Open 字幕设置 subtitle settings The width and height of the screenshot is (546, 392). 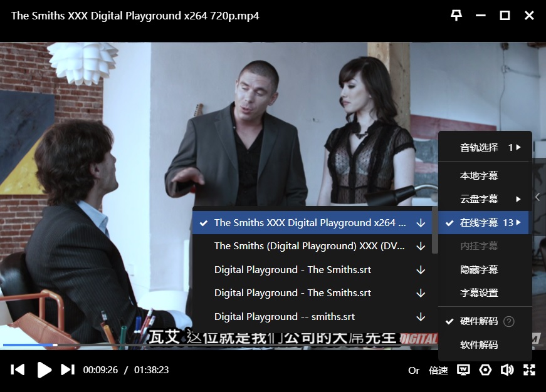[x=479, y=293]
